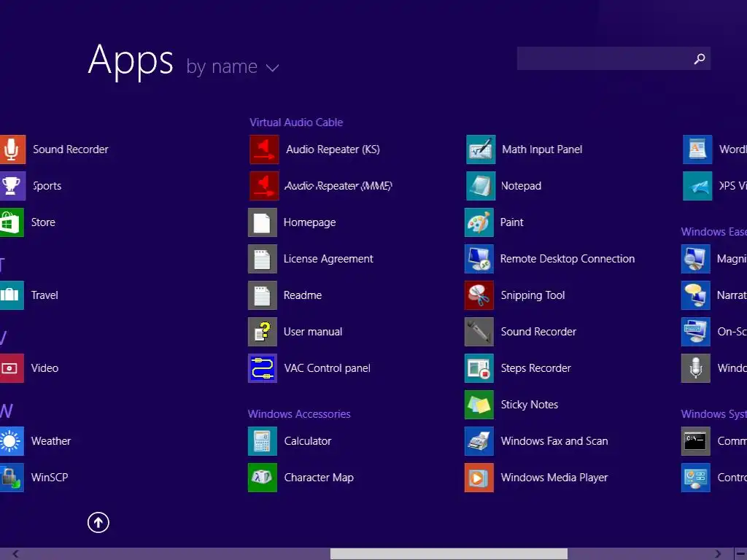Click the sort chevron next to by name
Image resolution: width=747 pixels, height=560 pixels.
(273, 68)
